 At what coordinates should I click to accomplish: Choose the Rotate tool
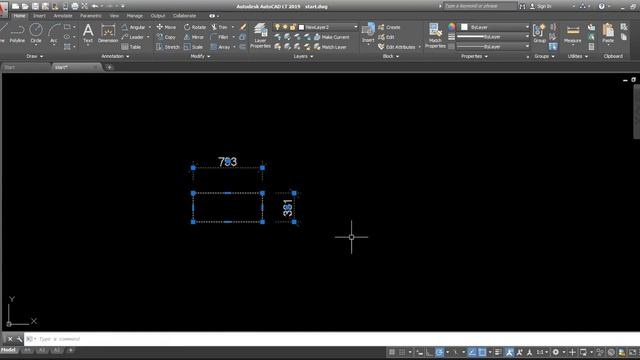[x=195, y=27]
